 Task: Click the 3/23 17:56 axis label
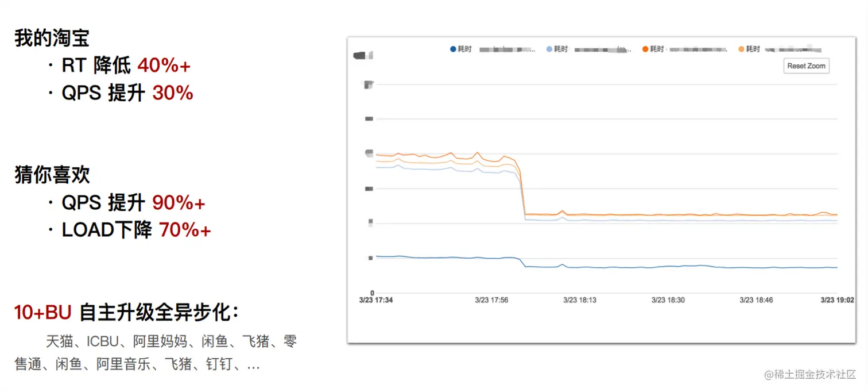click(x=491, y=300)
